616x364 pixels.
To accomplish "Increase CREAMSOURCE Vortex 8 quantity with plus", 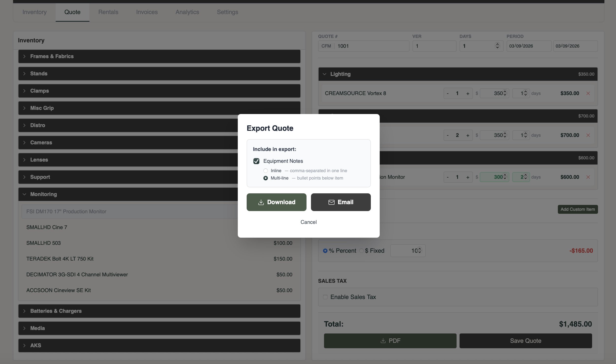I will [468, 93].
